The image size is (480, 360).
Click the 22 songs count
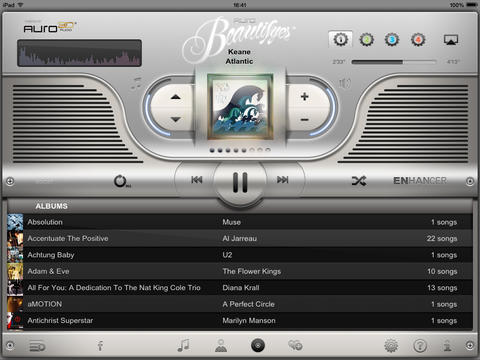pyautogui.click(x=442, y=238)
